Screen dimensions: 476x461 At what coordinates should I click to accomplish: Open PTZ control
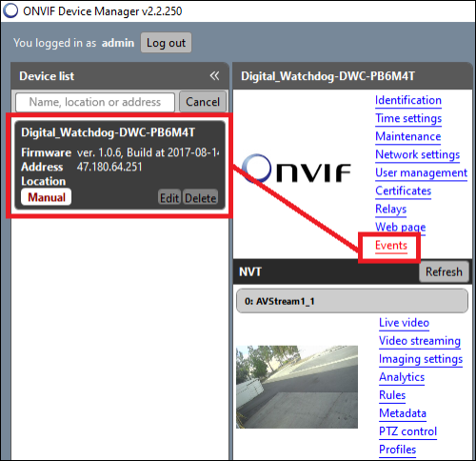click(407, 431)
